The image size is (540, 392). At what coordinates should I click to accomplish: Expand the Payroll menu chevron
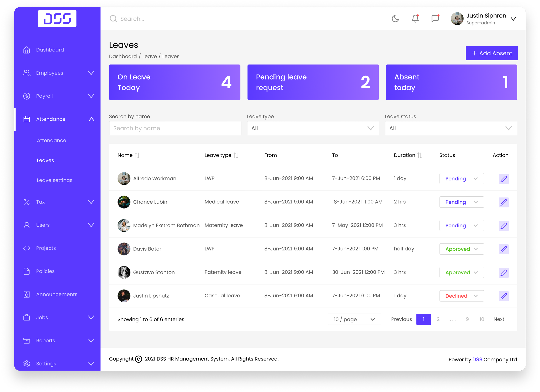pyautogui.click(x=91, y=96)
